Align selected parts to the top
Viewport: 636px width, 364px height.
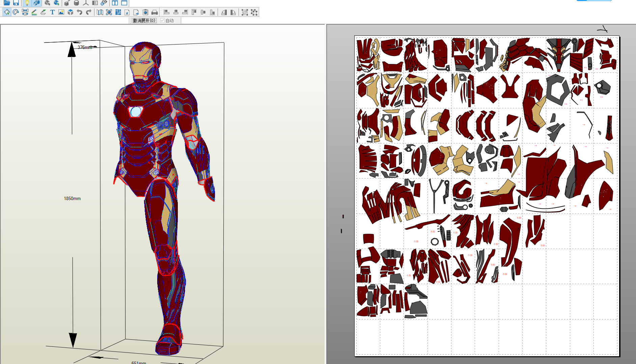tap(194, 12)
